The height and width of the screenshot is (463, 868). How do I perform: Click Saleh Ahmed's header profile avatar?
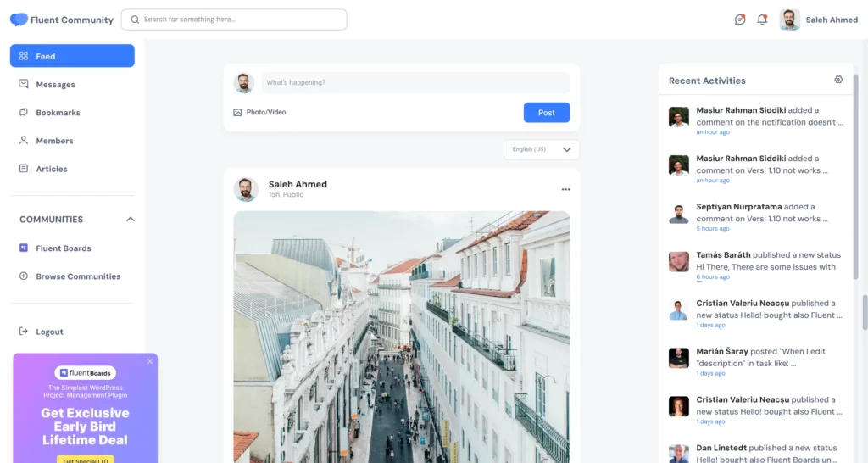pyautogui.click(x=789, y=20)
